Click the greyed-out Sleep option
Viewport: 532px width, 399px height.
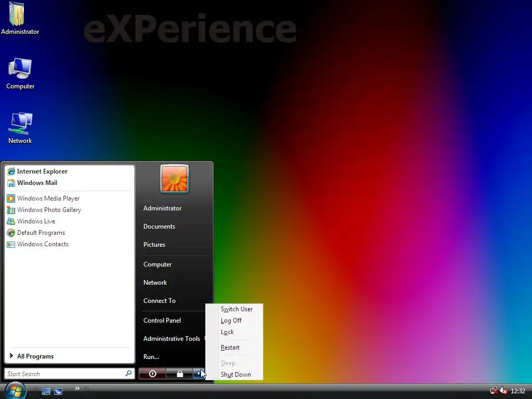[x=228, y=363]
